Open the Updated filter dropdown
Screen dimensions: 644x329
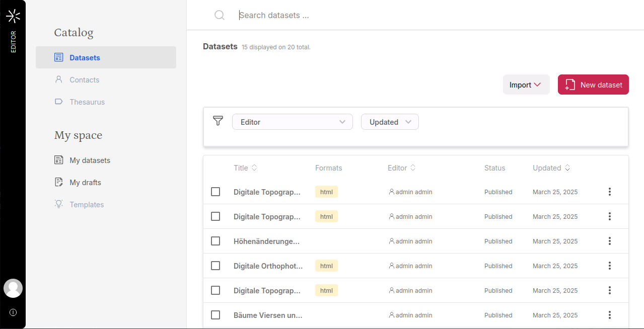(x=390, y=122)
